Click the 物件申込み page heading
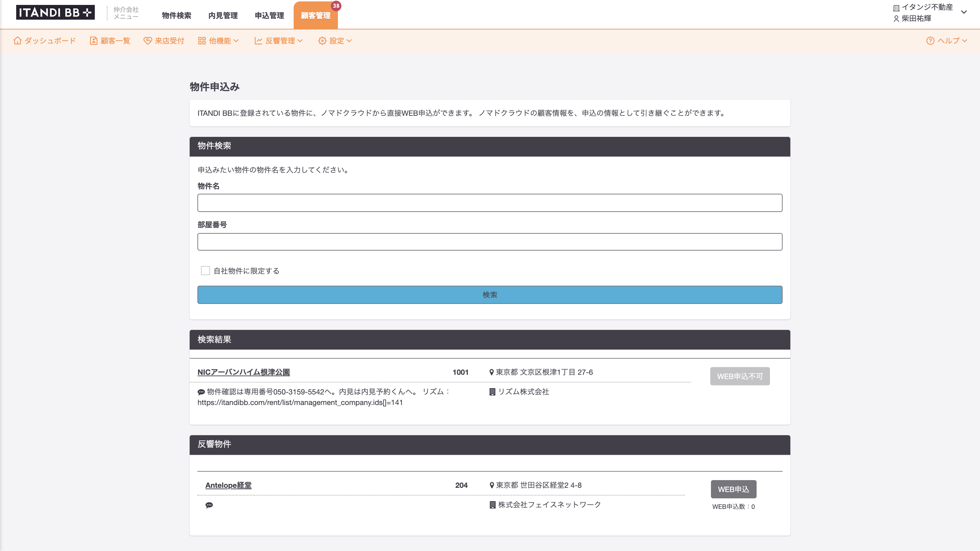 tap(215, 87)
